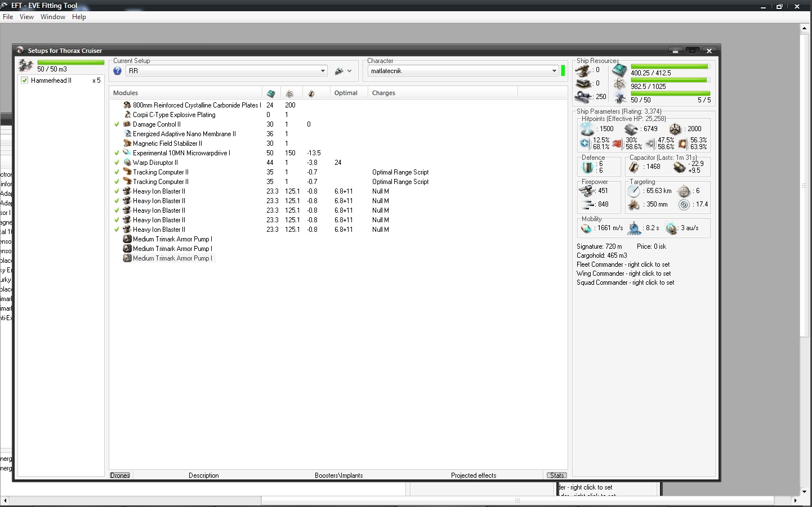Click the scan resolution icon beside 350 mm
Screen dimensions: 812x507
634,205
